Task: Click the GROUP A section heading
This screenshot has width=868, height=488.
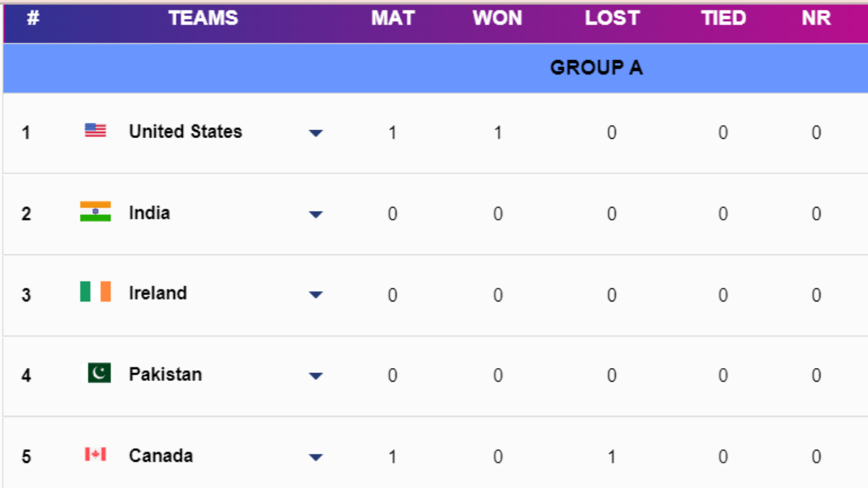Action: pos(596,68)
